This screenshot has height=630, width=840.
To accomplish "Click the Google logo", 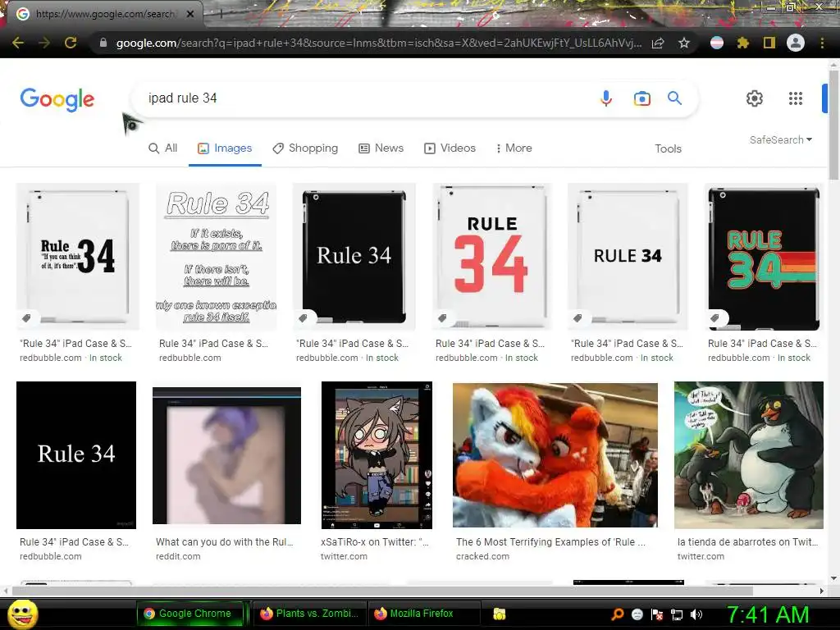I will pyautogui.click(x=57, y=99).
